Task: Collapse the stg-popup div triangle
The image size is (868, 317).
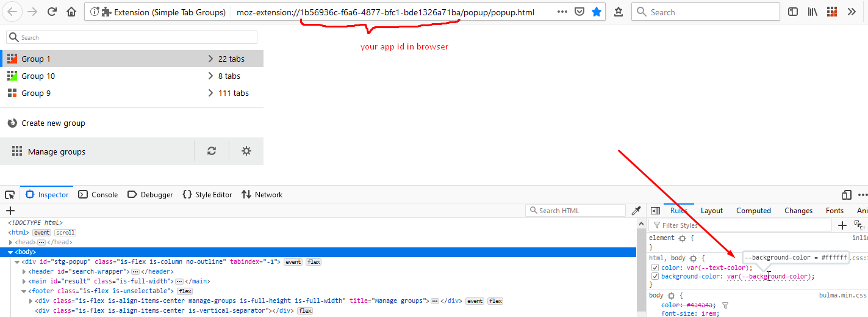Action: pyautogui.click(x=16, y=262)
